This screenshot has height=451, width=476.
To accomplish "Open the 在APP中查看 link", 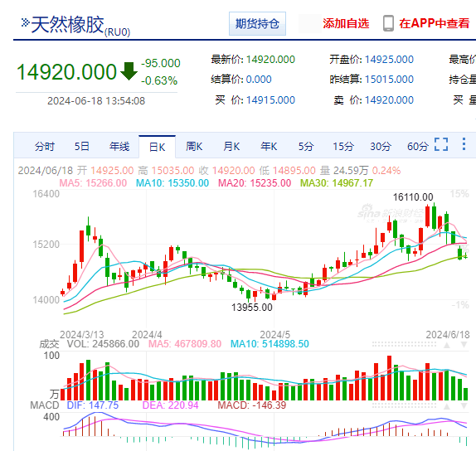I will coord(435,23).
